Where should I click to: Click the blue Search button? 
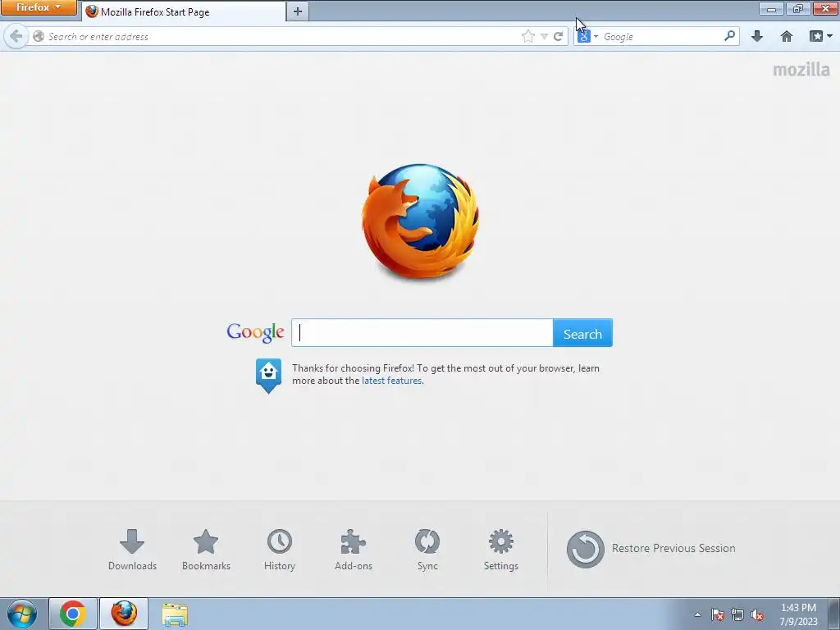[582, 333]
